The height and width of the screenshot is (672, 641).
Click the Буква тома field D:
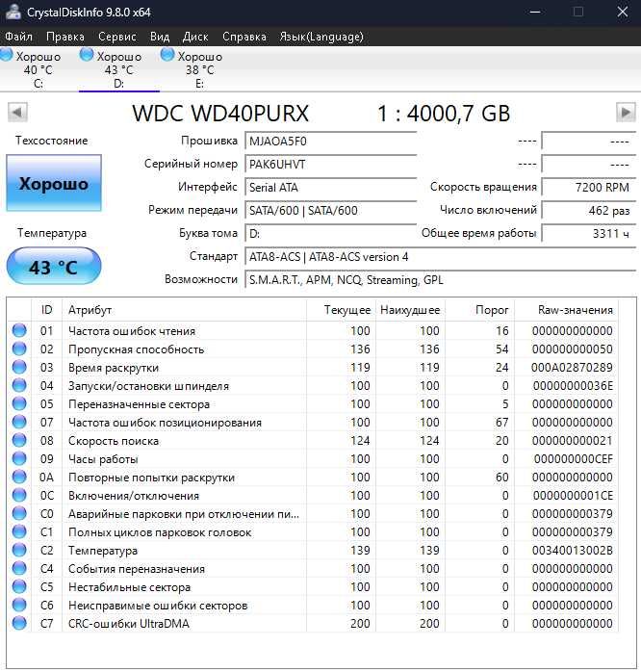coord(331,234)
